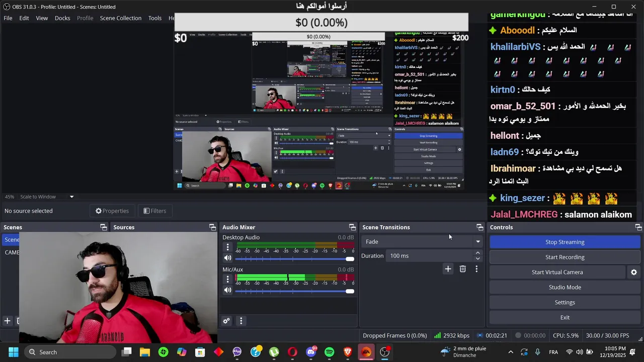Click the Properties button
644x362 pixels.
pyautogui.click(x=112, y=211)
